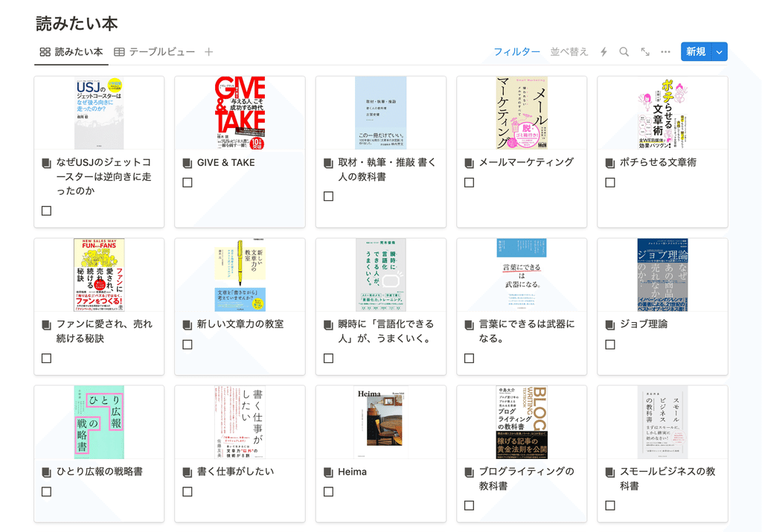This screenshot has width=762, height=532.
Task: Create new entry with 新規 button
Action: point(696,51)
